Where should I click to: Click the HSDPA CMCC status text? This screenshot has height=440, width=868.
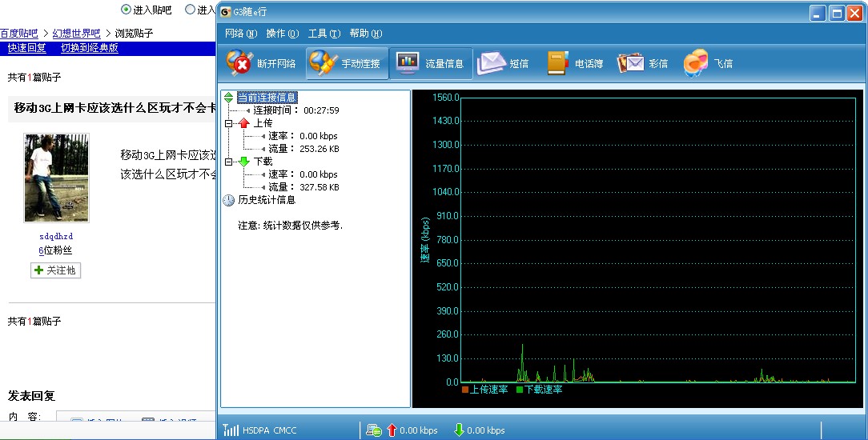[270, 430]
